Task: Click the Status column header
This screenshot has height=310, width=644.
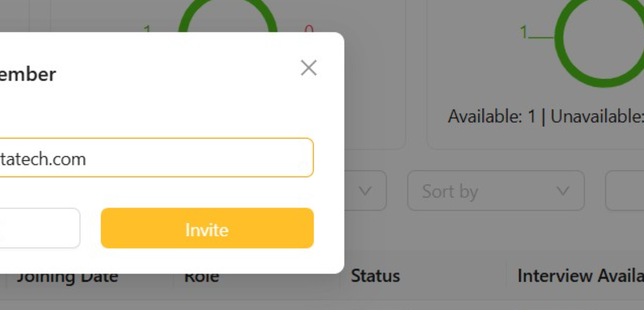Action: [x=375, y=275]
